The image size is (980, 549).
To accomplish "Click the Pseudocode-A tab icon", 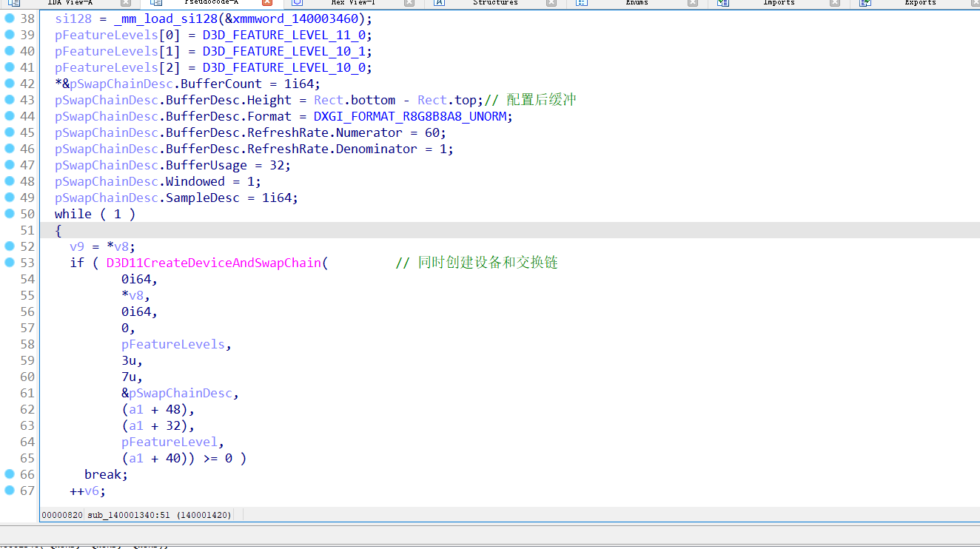I will click(x=155, y=3).
